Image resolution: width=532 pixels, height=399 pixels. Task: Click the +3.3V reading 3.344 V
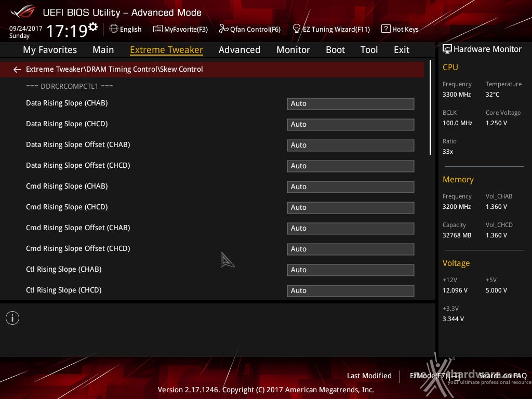click(453, 319)
